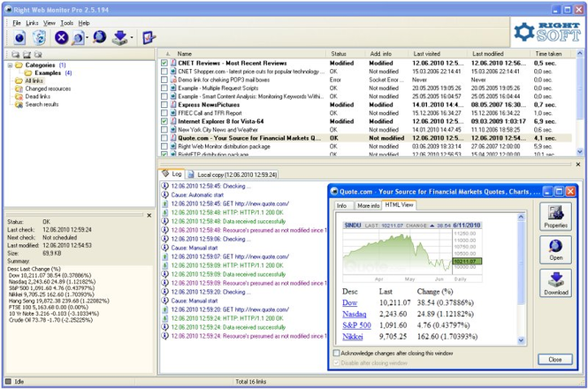Click the HTML view scroll down arrow
Viewport: 588px width, 389px height.
pyautogui.click(x=521, y=340)
